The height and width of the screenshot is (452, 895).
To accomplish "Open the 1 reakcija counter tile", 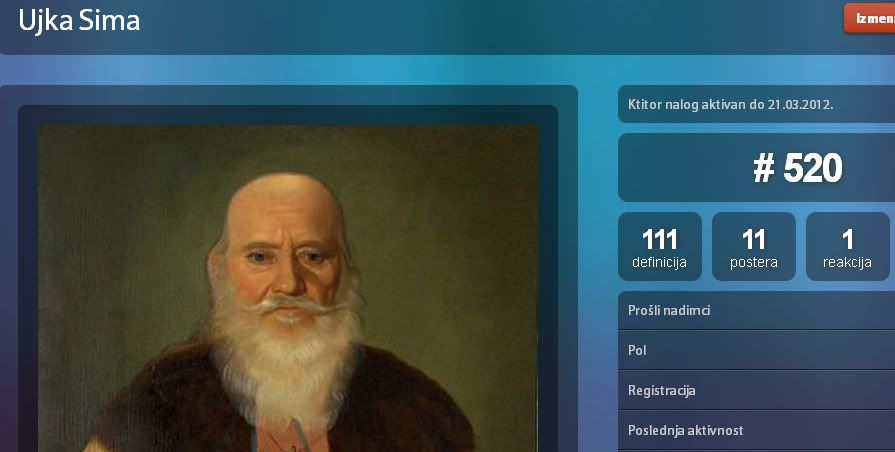I will pos(848,247).
